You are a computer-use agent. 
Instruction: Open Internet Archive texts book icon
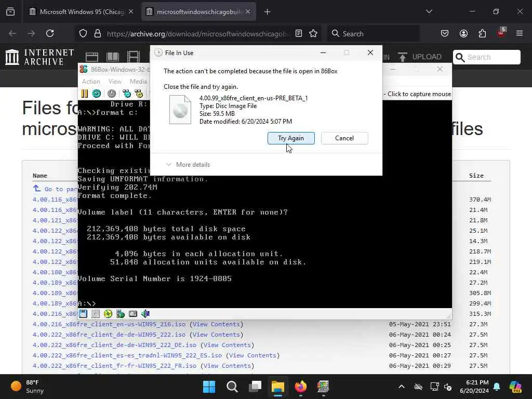(112, 57)
